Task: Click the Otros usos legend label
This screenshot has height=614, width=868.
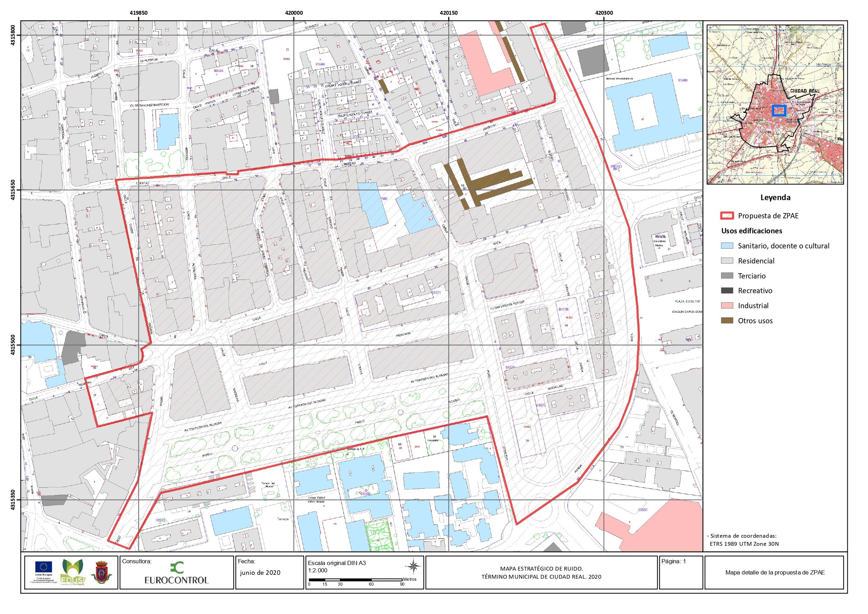Action: click(x=755, y=320)
